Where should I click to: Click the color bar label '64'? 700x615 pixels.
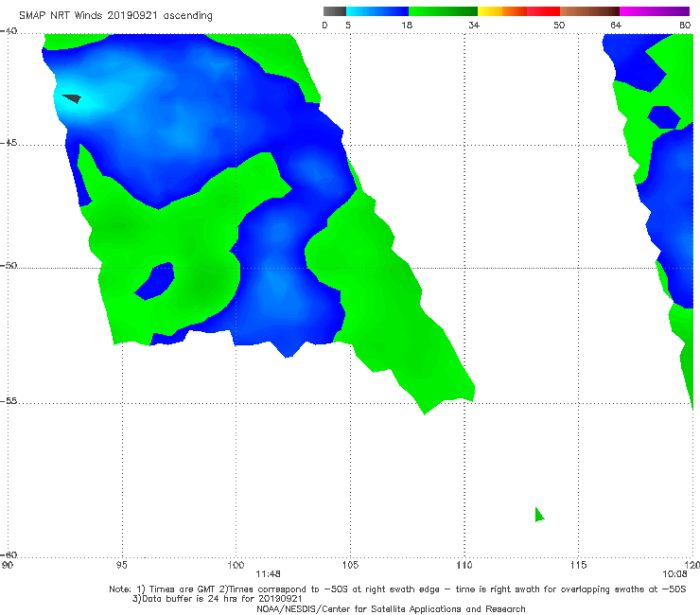[x=616, y=25]
